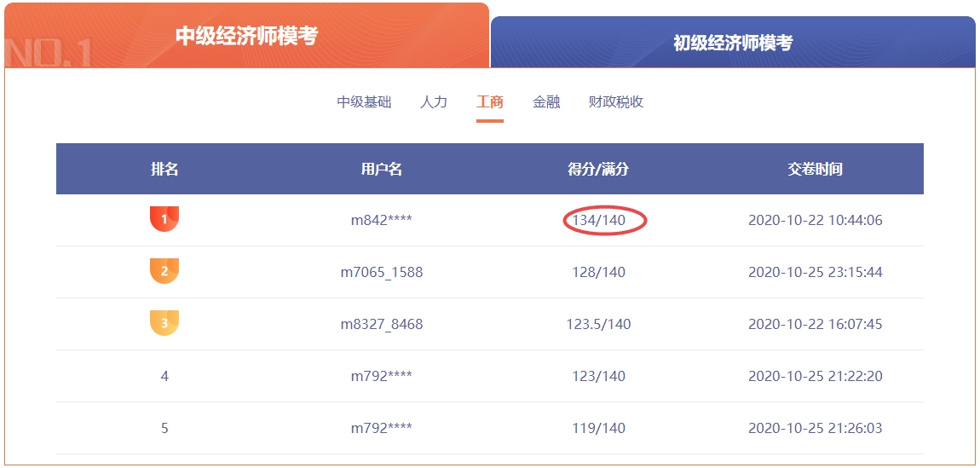
Task: Click the score 119/140
Action: (x=599, y=428)
